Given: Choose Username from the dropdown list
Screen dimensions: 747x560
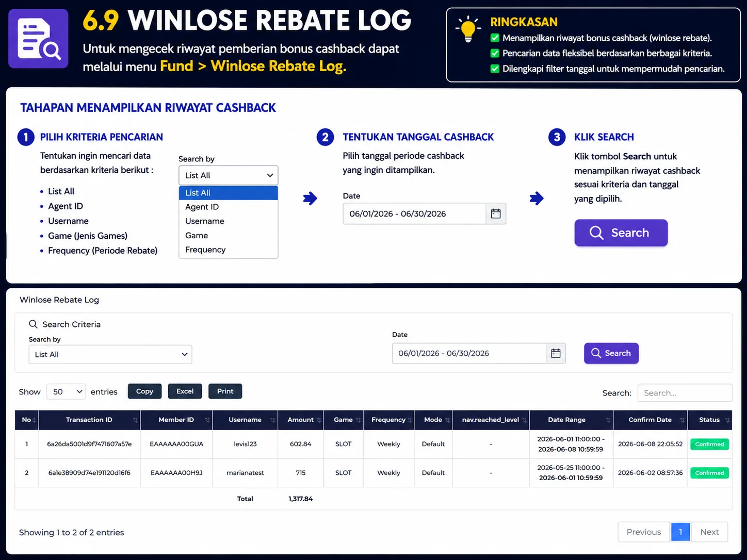Looking at the screenshot, I should tap(229, 221).
